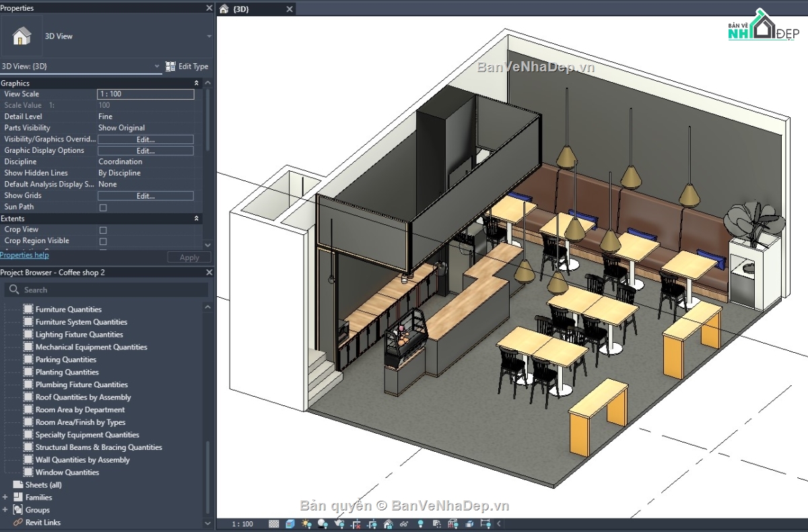808x532 pixels.
Task: Click the Edit Type button
Action: [x=188, y=66]
